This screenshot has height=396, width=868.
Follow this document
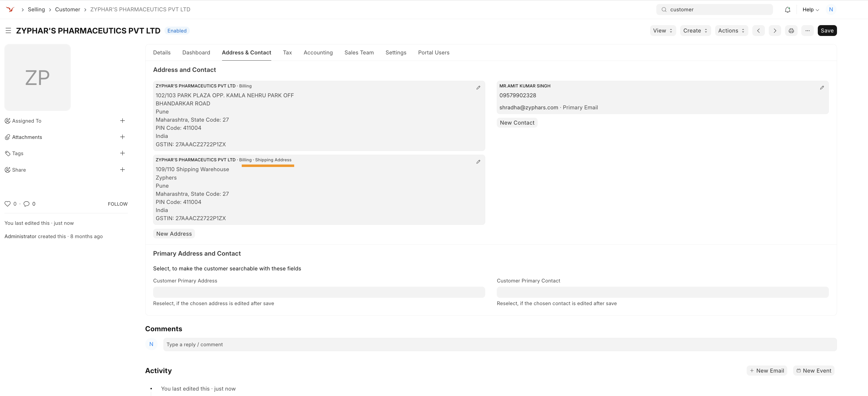pyautogui.click(x=118, y=204)
